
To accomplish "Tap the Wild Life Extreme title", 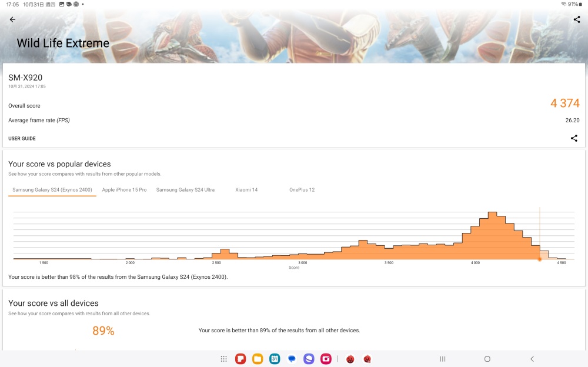I will [x=63, y=43].
